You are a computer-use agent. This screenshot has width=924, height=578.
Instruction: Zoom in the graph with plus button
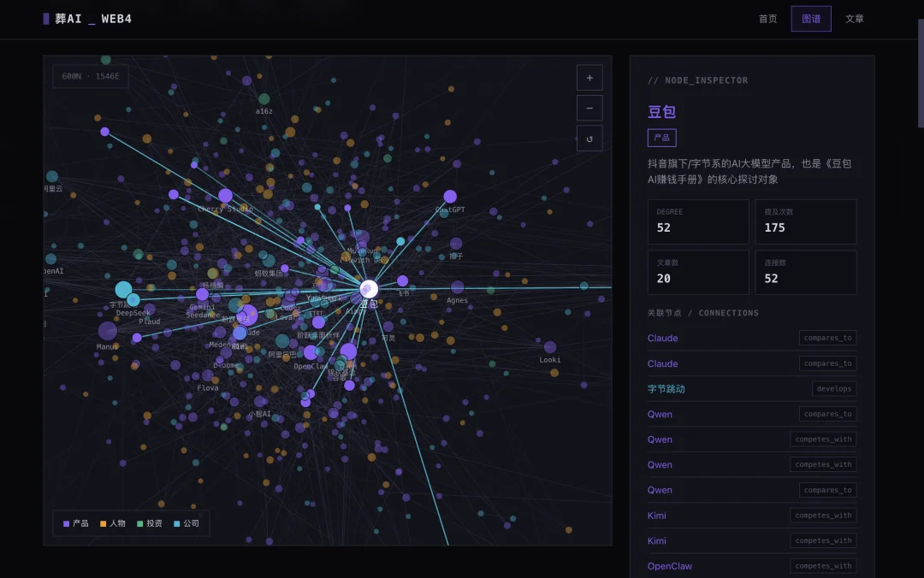[589, 78]
